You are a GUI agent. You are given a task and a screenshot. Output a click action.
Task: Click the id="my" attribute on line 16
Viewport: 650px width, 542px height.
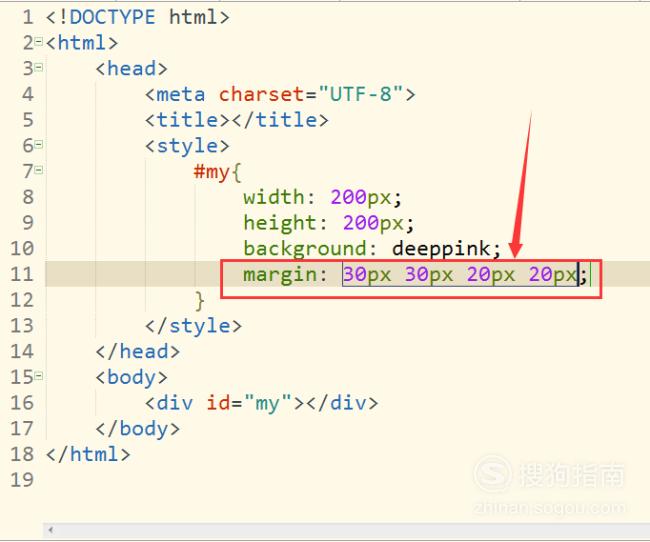click(249, 403)
